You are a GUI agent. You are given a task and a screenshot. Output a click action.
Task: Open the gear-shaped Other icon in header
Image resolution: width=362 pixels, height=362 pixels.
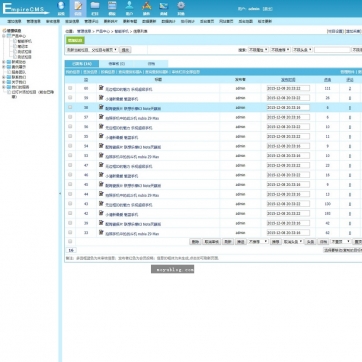tap(181, 8)
